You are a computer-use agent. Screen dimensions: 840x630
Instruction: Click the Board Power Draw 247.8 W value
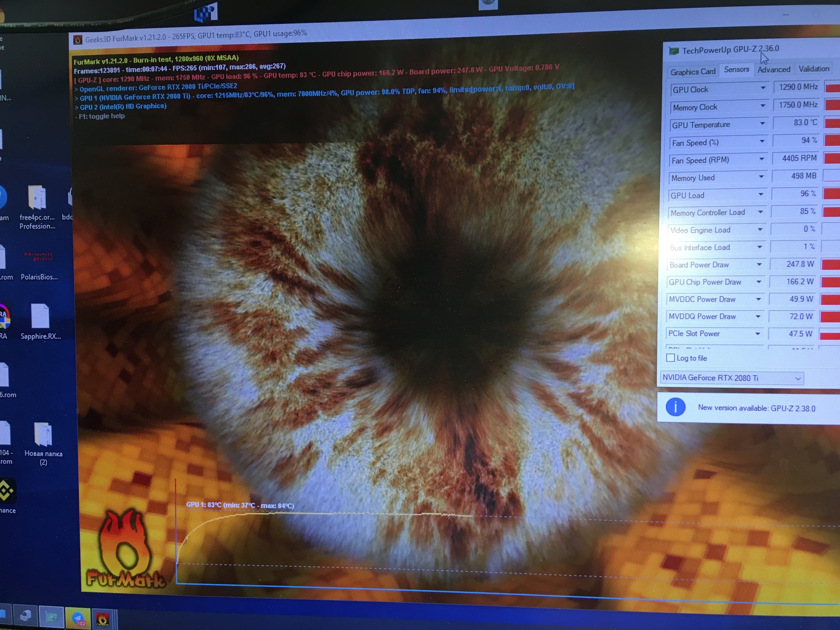794,264
